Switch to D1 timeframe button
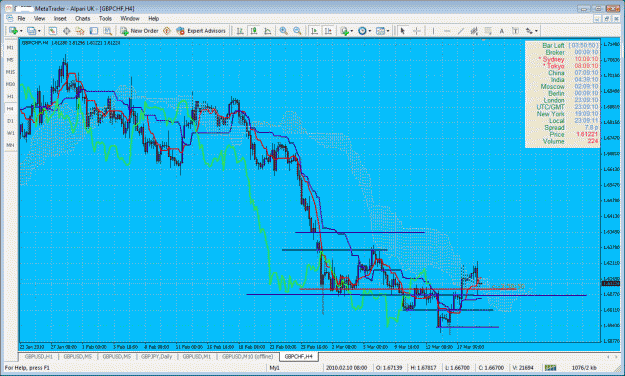This screenshot has width=625, height=376. click(10, 121)
